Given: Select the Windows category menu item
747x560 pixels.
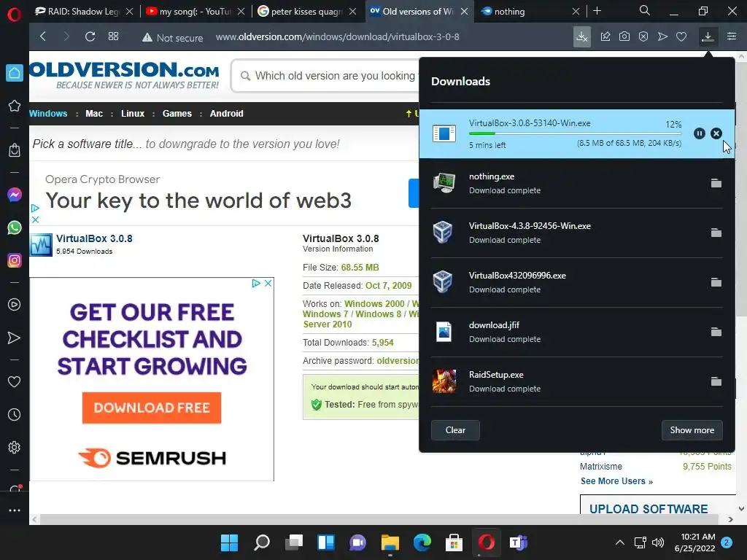Looking at the screenshot, I should 48,113.
